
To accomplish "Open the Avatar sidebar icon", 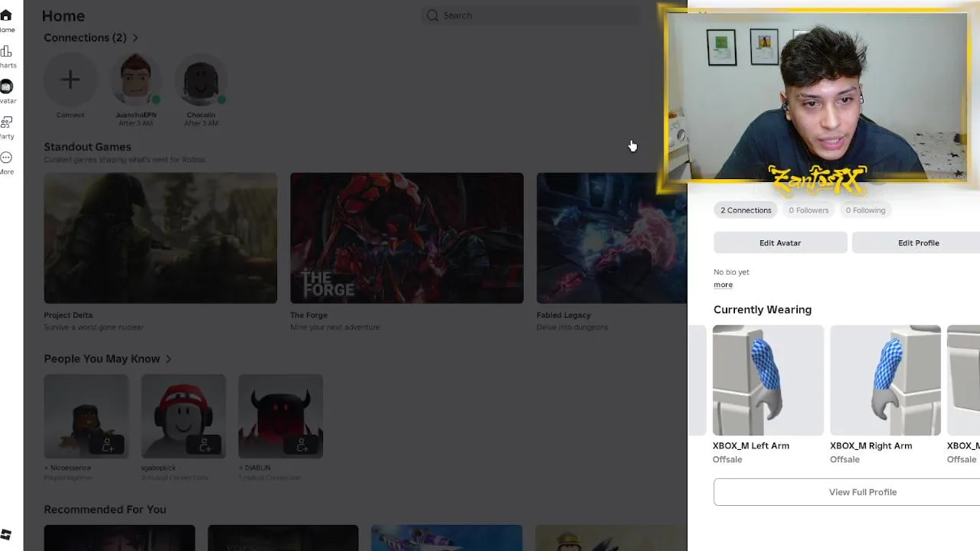I will 6,86.
